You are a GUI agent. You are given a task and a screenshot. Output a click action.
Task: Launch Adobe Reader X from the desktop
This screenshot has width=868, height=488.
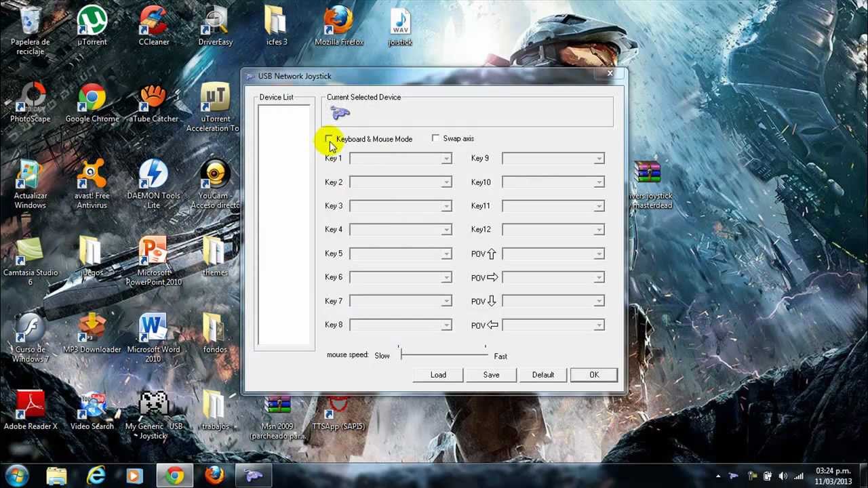point(31,410)
